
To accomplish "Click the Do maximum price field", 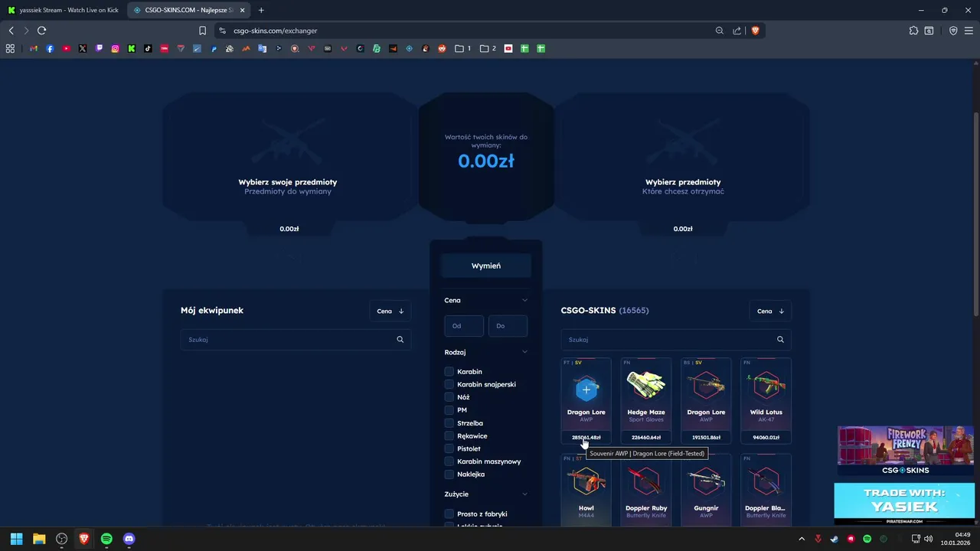I will (508, 326).
